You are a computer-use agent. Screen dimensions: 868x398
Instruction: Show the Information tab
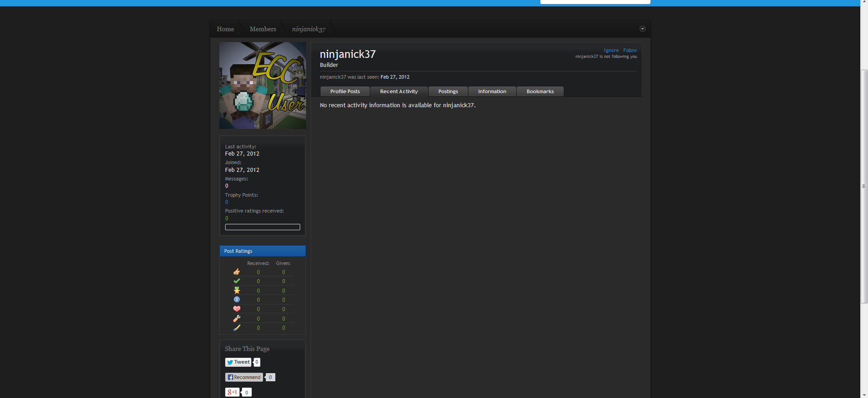tap(492, 91)
